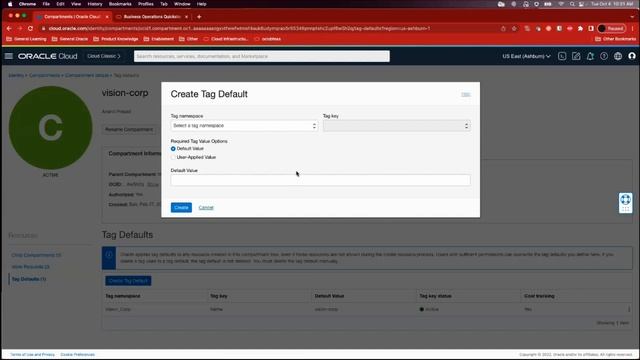Click the Wi-Fi status icon in menu bar

(561, 4)
